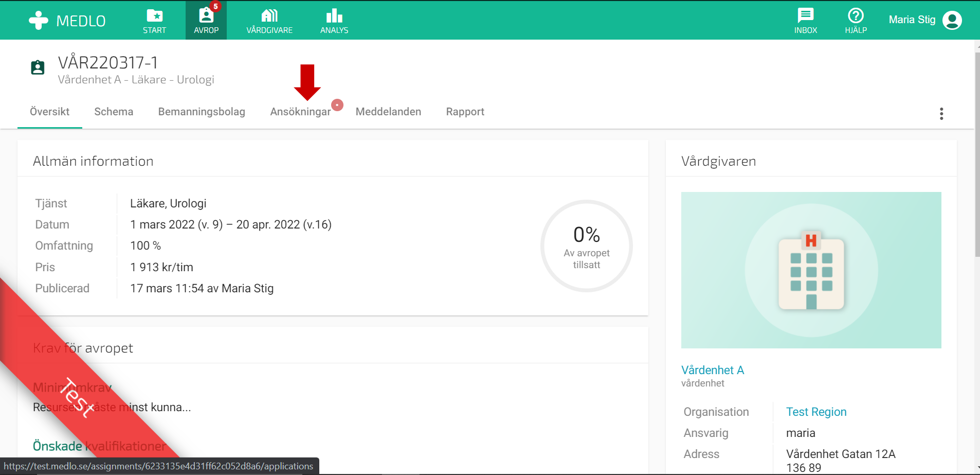Click the Tjänst field label
This screenshot has height=475, width=980.
pyautogui.click(x=51, y=203)
